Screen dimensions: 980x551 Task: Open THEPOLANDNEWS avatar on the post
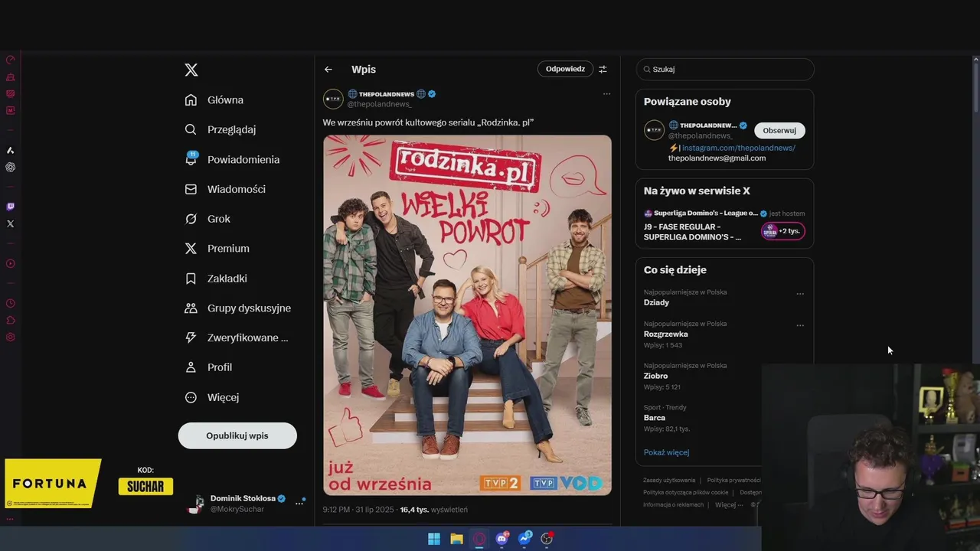tap(333, 99)
